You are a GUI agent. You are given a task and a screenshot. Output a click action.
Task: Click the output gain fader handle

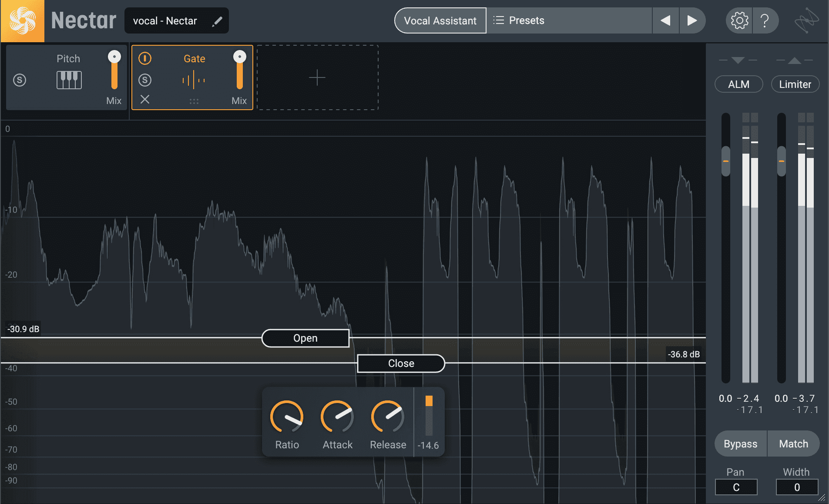tap(782, 161)
